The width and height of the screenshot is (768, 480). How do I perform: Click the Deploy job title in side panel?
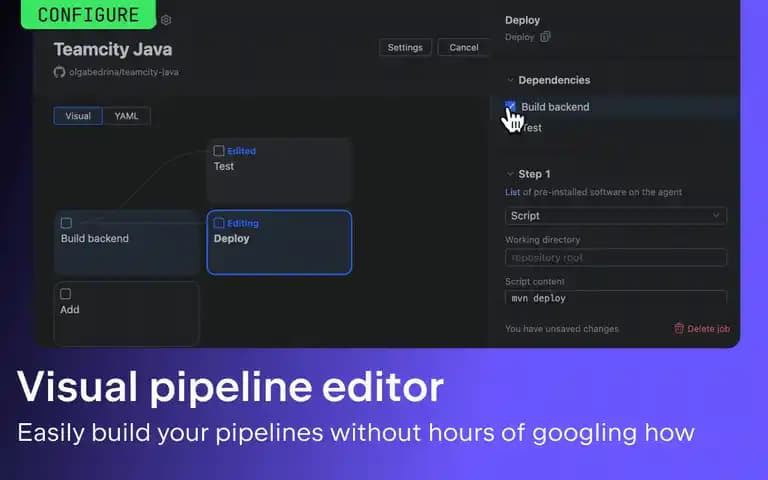pos(522,20)
